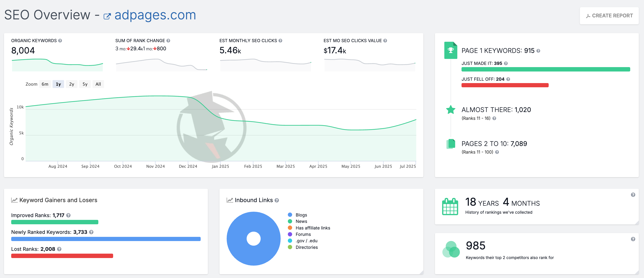Open help icon next to Ranks 11 - 100

497,152
